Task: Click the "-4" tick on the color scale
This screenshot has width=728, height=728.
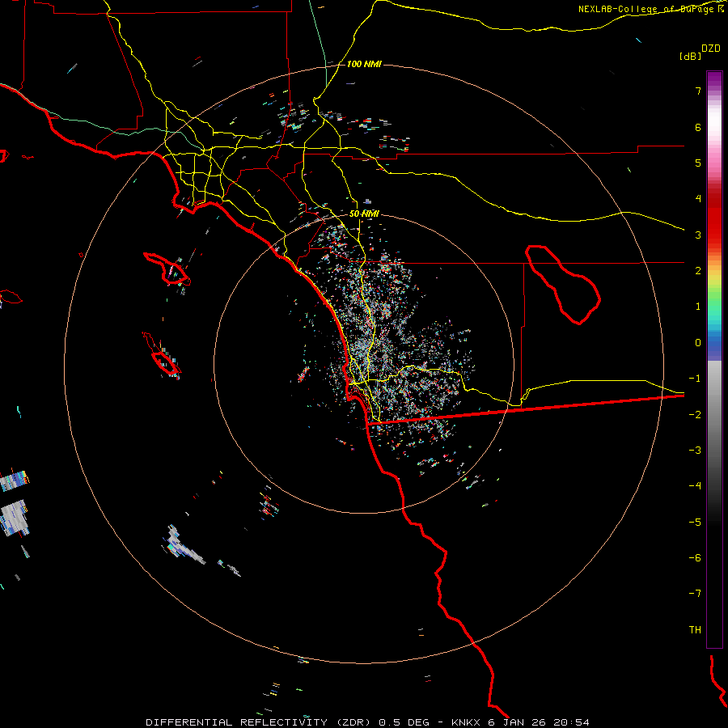Action: pos(695,486)
